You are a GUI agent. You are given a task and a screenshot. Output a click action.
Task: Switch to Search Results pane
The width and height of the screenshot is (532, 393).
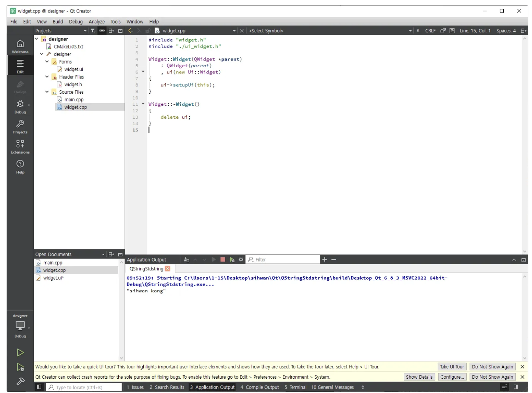tap(167, 387)
